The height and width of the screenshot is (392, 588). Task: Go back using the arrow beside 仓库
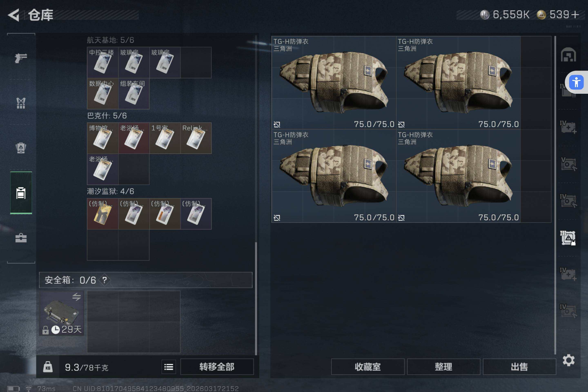click(14, 15)
